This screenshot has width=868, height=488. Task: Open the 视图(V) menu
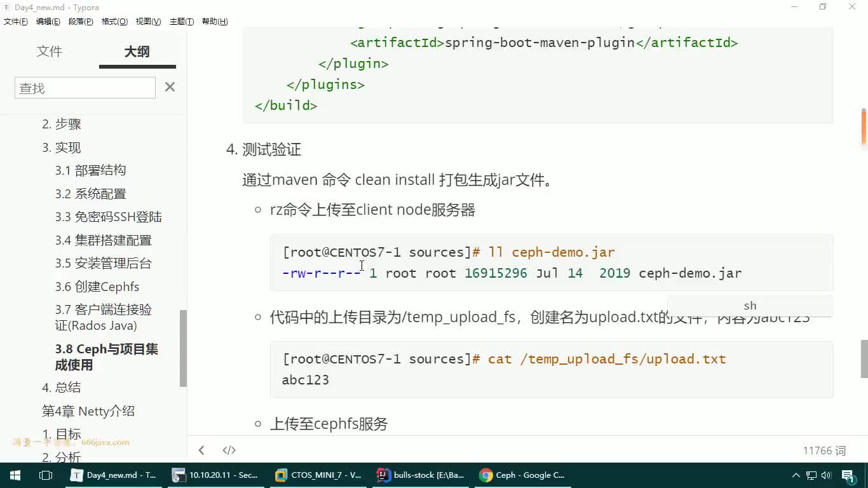point(148,22)
